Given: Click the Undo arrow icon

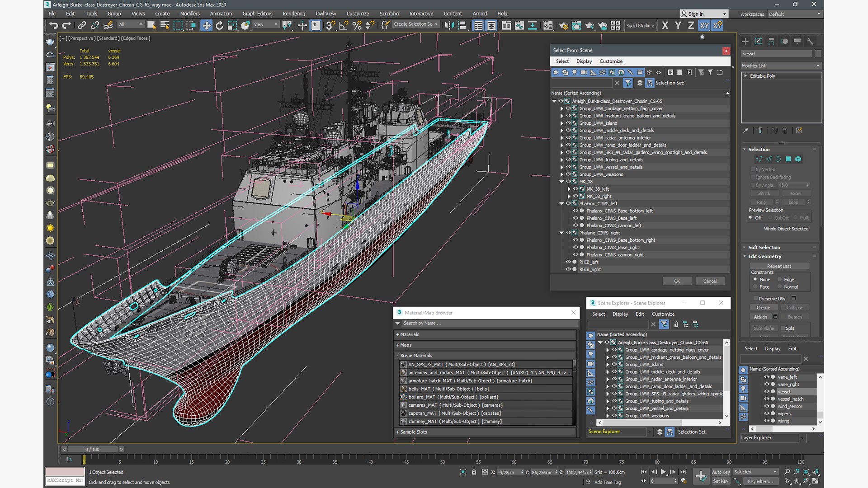Looking at the screenshot, I should coord(53,25).
